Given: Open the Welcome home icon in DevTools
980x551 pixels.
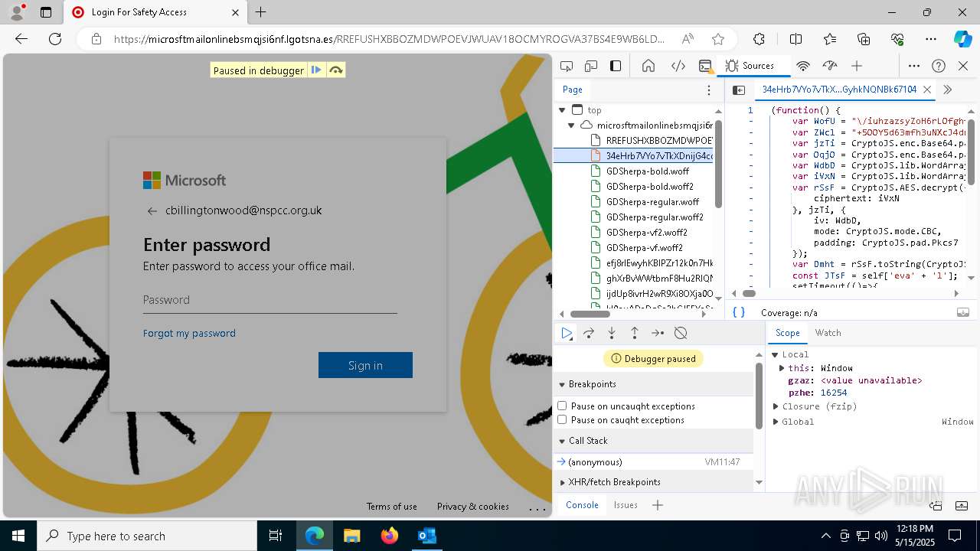Looking at the screenshot, I should click(648, 66).
